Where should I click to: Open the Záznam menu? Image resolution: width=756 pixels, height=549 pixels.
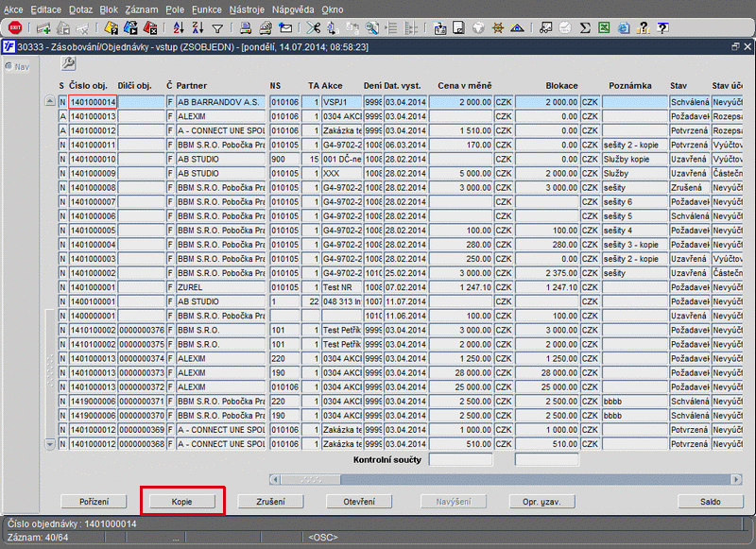click(141, 9)
